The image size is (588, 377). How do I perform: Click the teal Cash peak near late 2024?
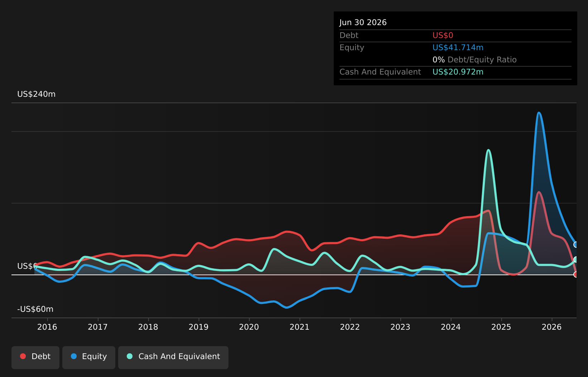(x=488, y=150)
